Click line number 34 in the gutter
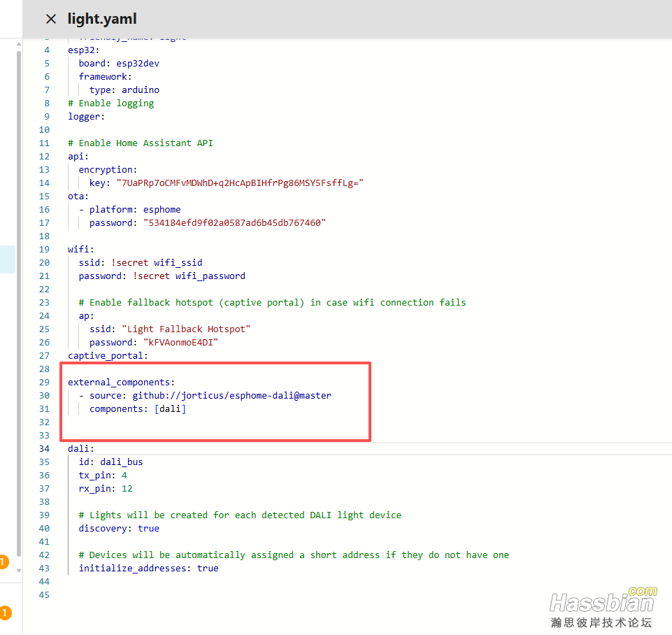 pos(45,449)
